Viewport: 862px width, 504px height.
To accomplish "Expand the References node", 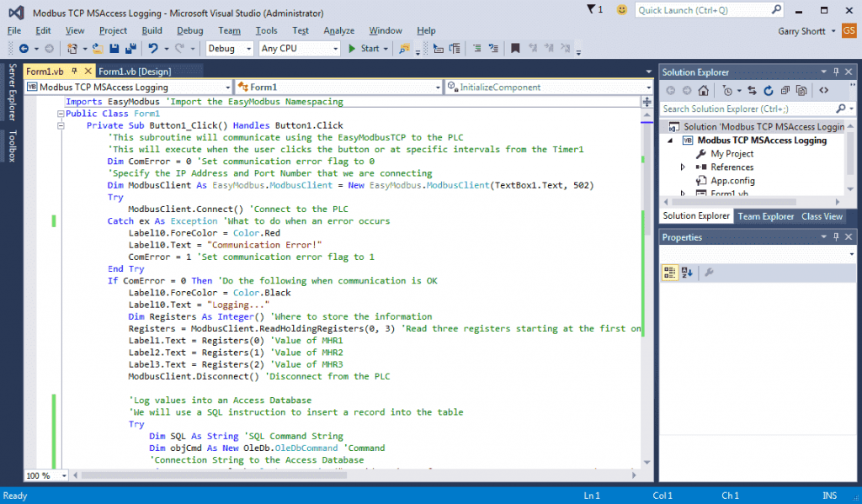I will (x=684, y=167).
